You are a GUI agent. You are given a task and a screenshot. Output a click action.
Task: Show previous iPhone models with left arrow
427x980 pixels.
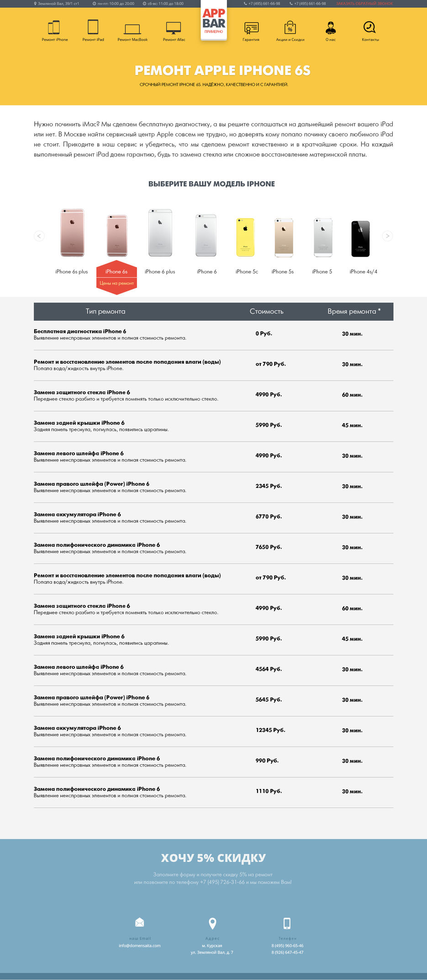[x=39, y=236]
